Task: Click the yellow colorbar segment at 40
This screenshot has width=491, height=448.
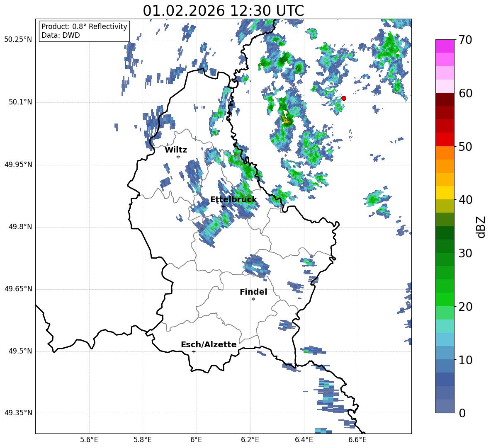Action: [x=445, y=193]
